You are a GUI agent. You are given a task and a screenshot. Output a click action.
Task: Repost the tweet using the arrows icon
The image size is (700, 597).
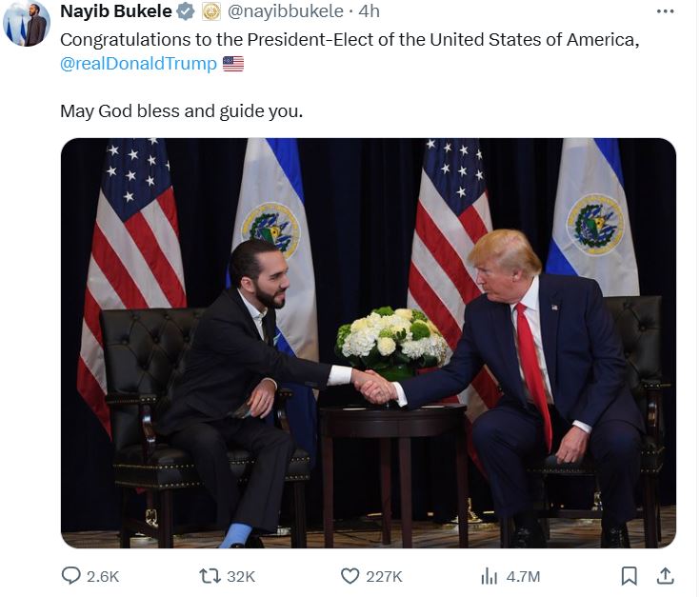click(x=209, y=576)
